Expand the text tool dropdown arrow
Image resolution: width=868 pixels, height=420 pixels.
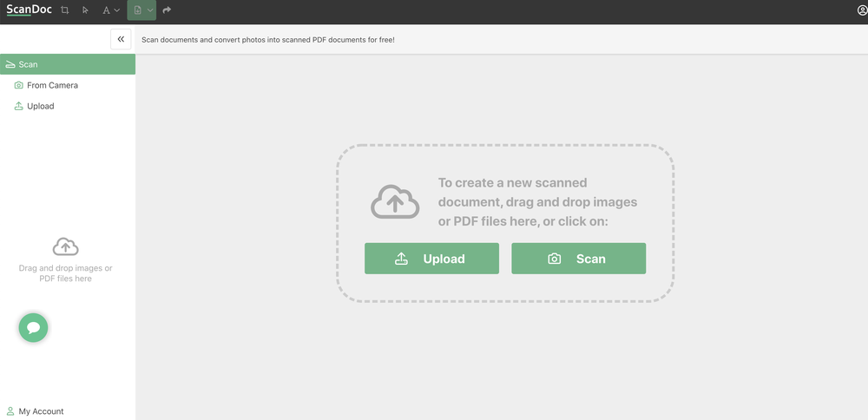click(117, 10)
